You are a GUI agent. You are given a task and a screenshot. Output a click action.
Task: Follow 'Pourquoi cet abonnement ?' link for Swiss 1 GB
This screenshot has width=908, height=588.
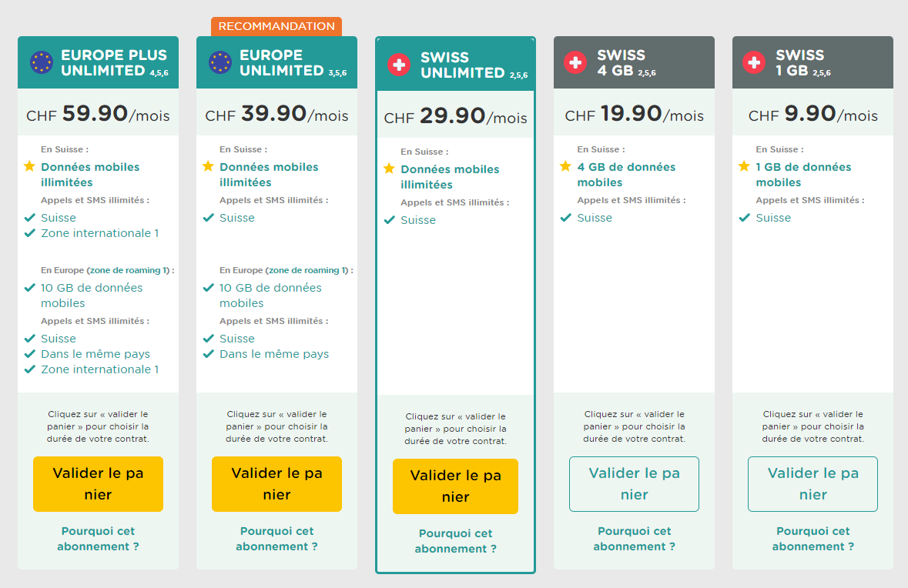point(813,539)
